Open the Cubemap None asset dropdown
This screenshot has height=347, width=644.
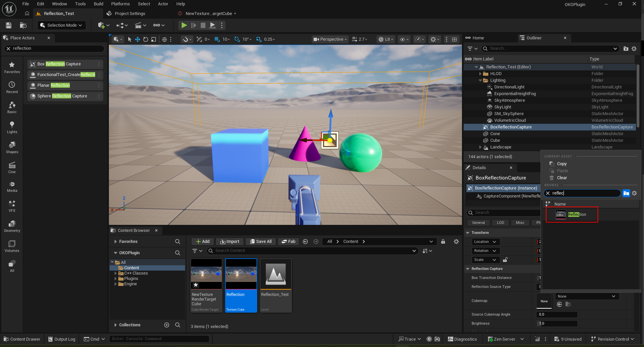(587, 296)
